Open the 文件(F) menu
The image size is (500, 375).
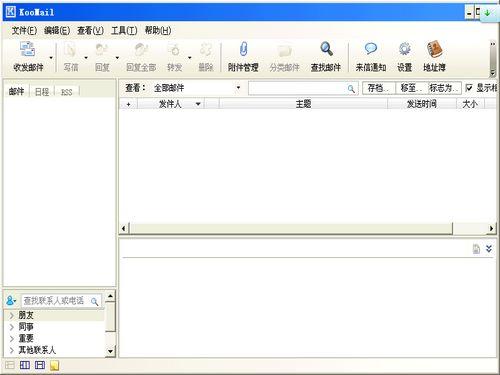tap(24, 31)
